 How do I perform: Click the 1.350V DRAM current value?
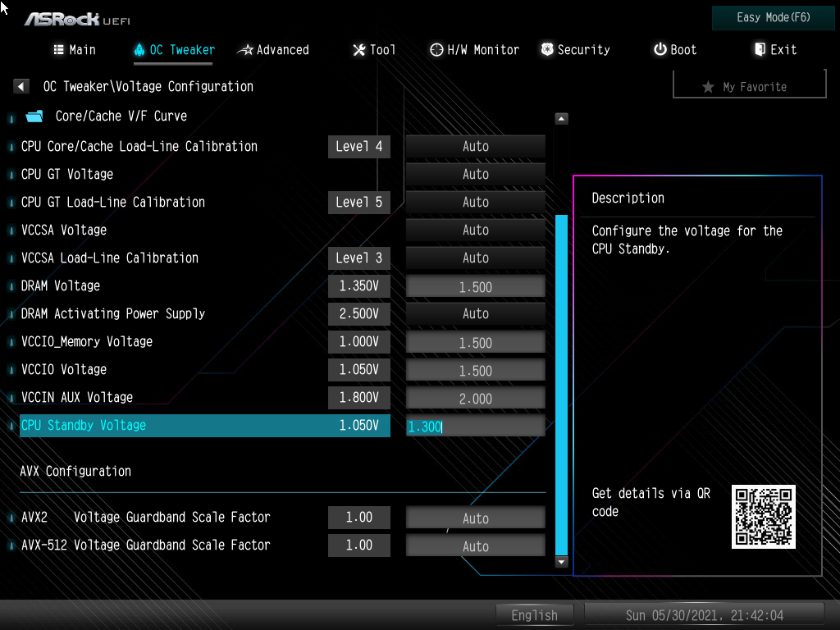[359, 285]
